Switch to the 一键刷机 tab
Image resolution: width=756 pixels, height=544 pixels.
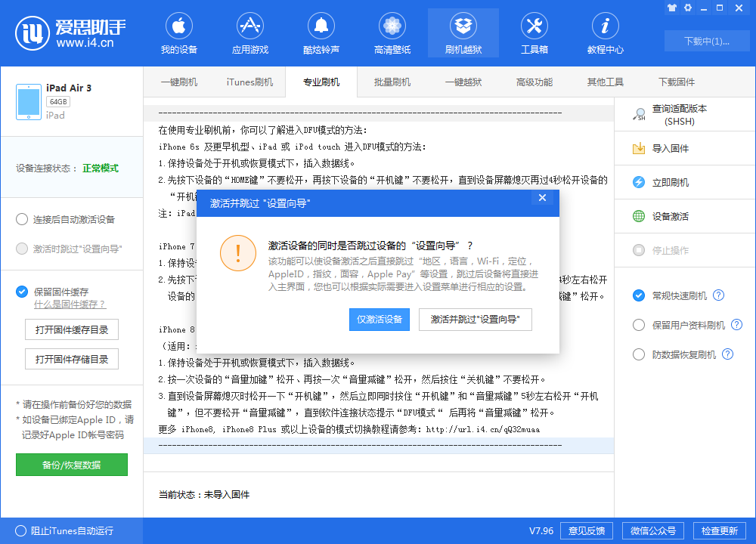pyautogui.click(x=179, y=82)
